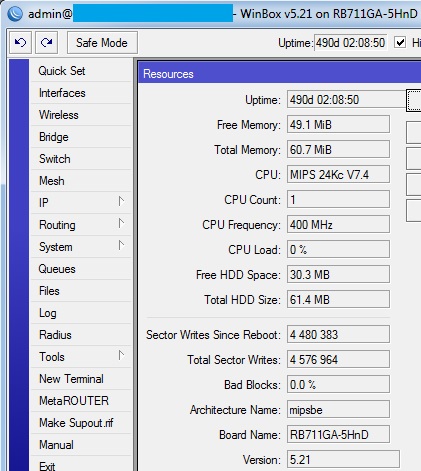Click Exit in sidebar
Image resolution: width=421 pixels, height=471 pixels.
(x=81, y=464)
